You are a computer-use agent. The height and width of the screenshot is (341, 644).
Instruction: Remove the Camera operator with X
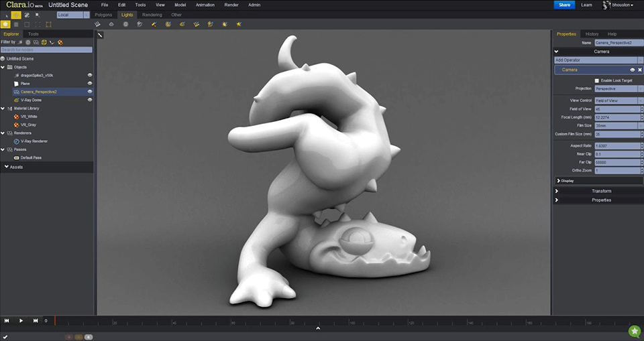coord(640,70)
